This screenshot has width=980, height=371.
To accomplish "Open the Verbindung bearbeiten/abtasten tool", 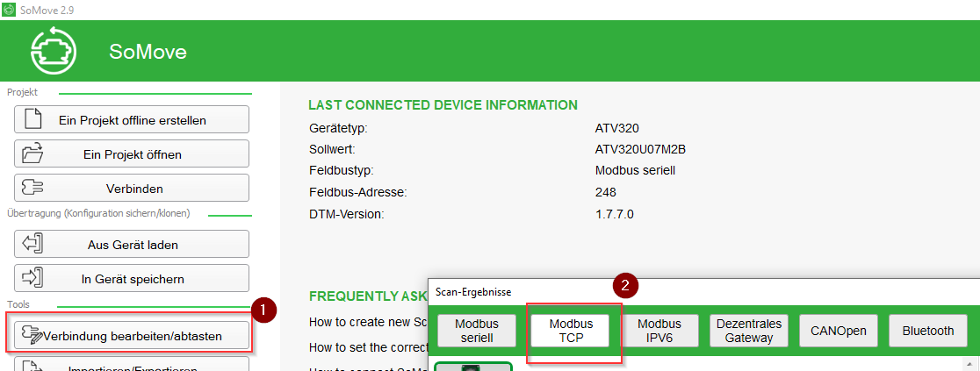I will tap(132, 335).
